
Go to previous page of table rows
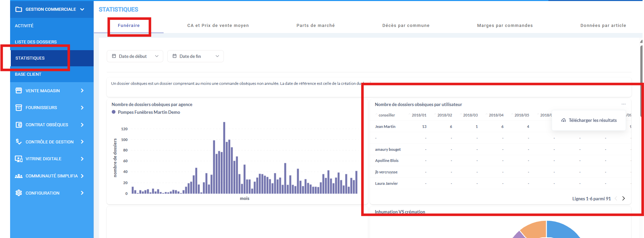[x=616, y=199]
